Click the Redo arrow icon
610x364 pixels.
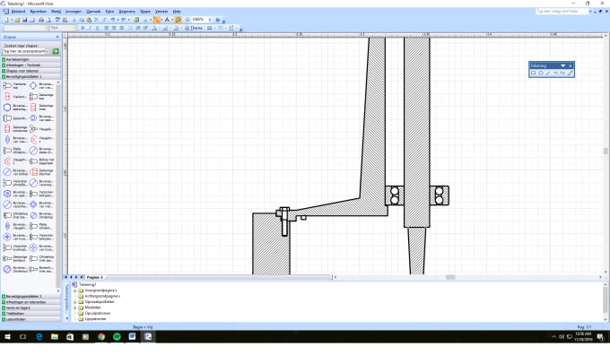(123, 20)
